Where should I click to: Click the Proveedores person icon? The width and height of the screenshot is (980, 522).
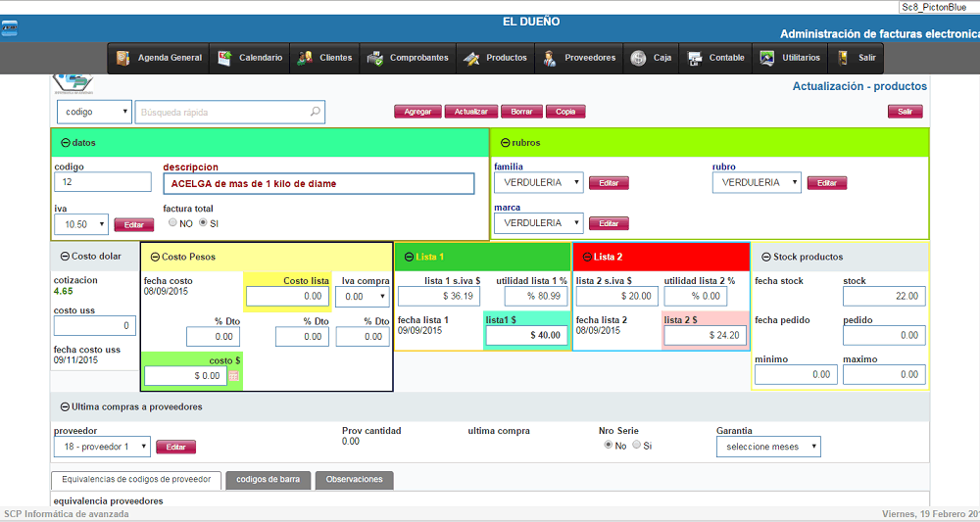[550, 58]
